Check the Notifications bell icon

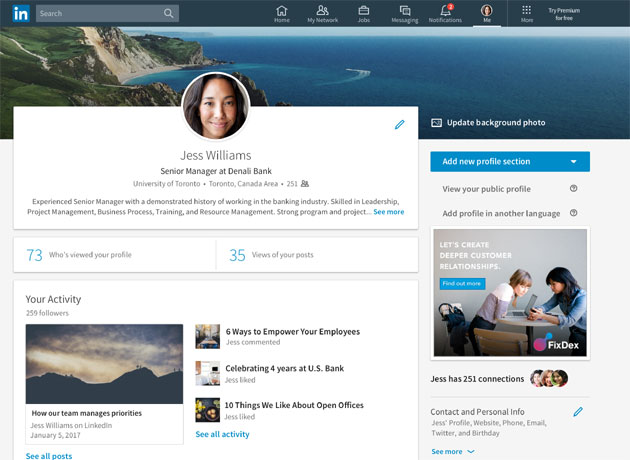[x=445, y=13]
